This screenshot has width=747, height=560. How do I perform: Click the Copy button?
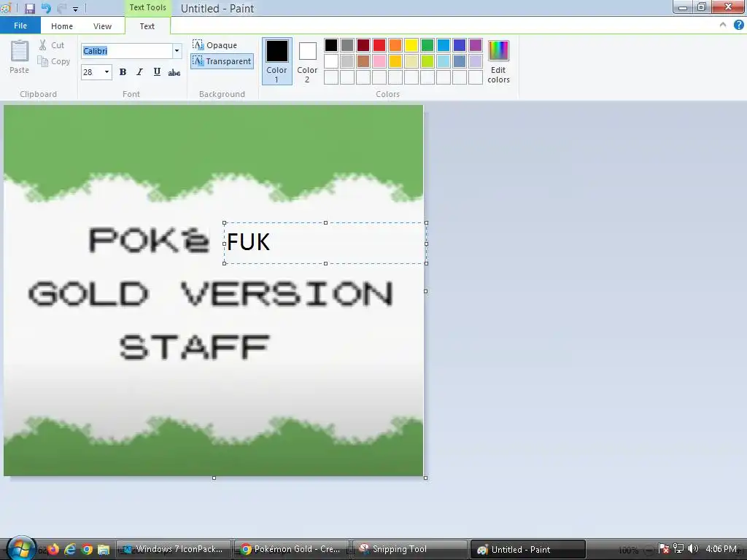click(x=54, y=61)
